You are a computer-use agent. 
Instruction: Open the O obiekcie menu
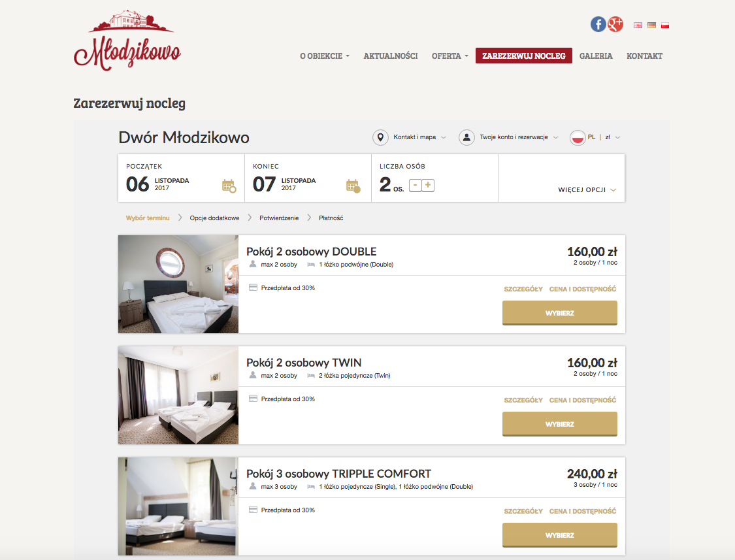pos(325,56)
